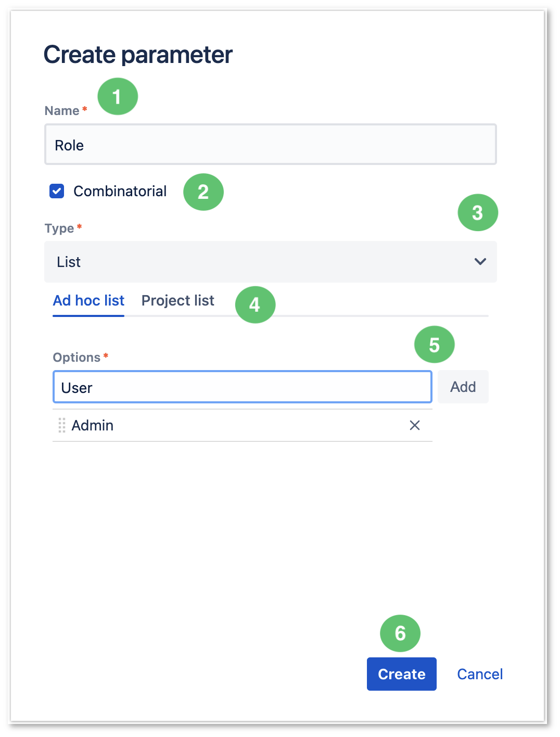The image size is (560, 737).
Task: Cancel parameter creation
Action: click(x=480, y=674)
